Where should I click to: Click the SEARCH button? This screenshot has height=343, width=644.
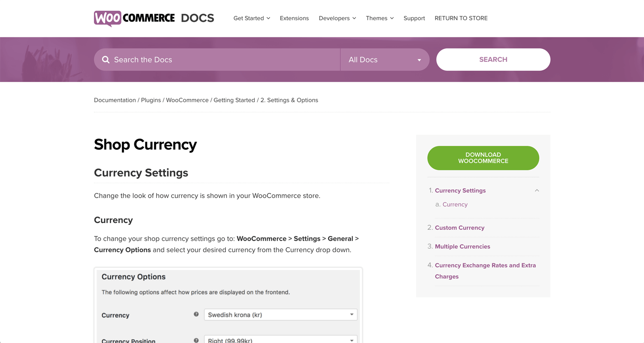(493, 59)
